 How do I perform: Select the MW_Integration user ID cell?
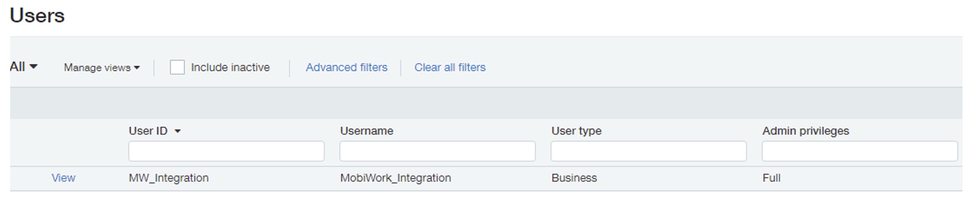pyautogui.click(x=169, y=178)
